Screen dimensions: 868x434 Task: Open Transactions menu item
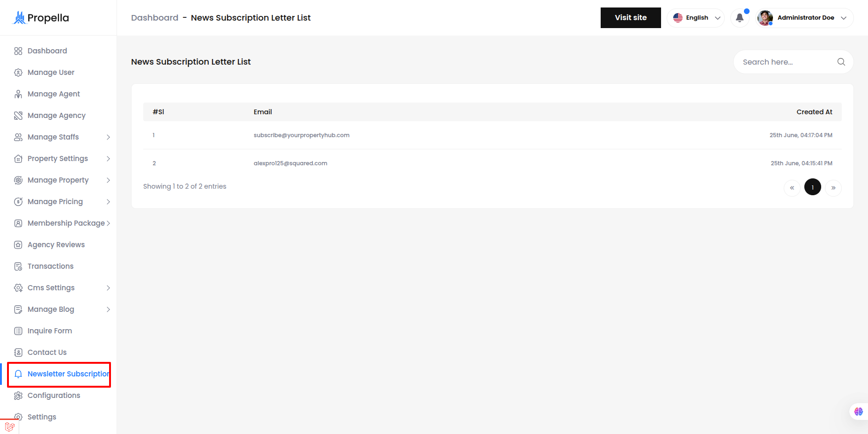coord(51,266)
